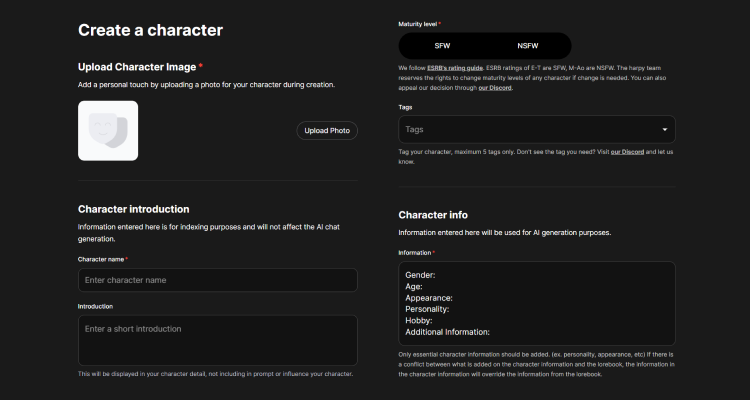Click the mask placeholder character image

coord(108,131)
